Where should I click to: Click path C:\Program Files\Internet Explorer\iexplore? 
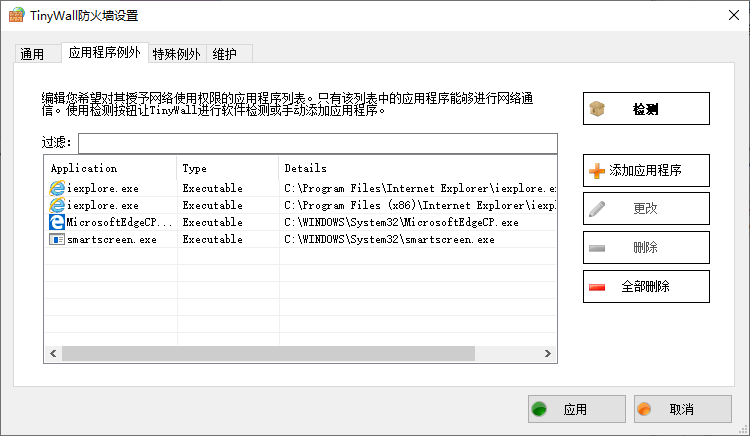coord(420,188)
